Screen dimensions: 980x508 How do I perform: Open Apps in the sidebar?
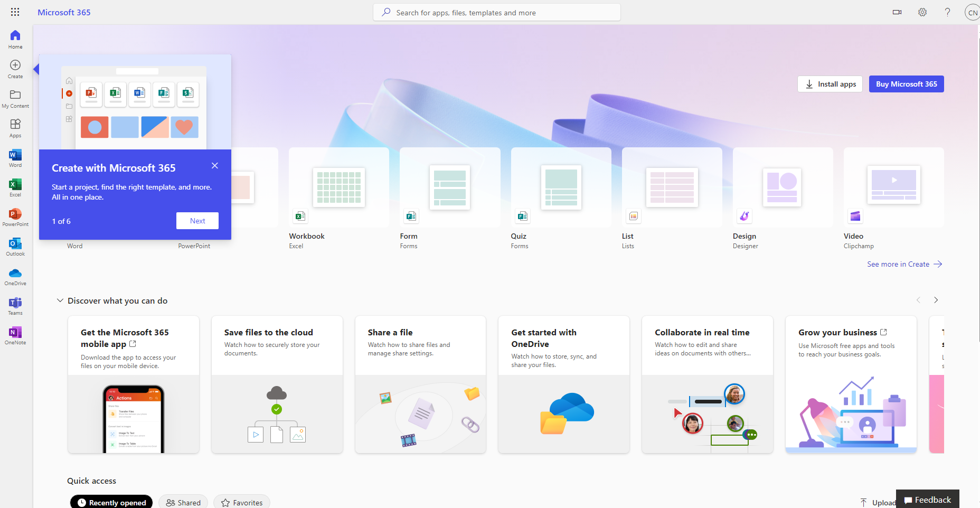[15, 128]
